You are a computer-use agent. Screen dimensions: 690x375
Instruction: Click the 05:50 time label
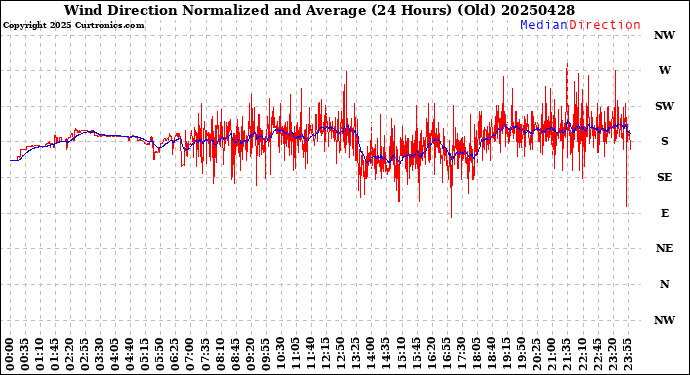(160, 354)
